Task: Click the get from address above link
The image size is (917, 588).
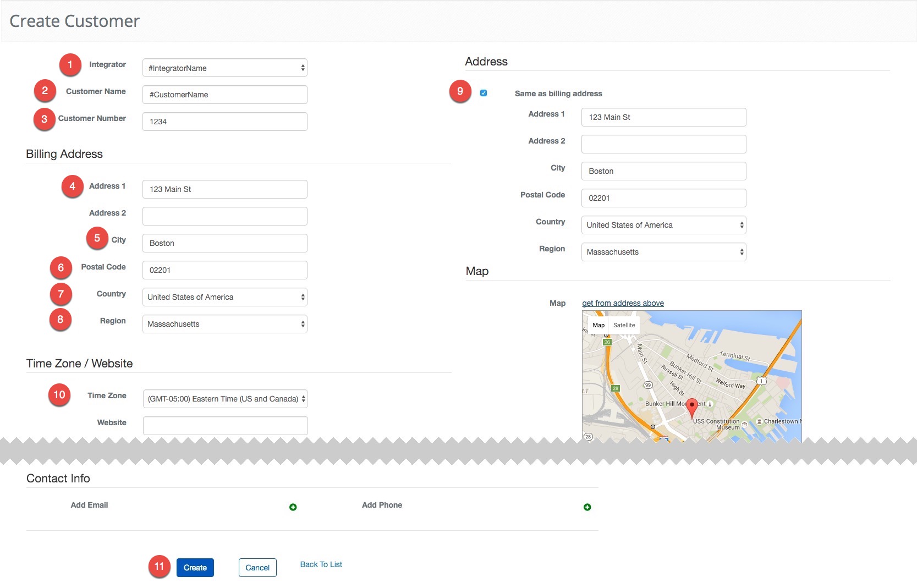Action: pyautogui.click(x=623, y=303)
